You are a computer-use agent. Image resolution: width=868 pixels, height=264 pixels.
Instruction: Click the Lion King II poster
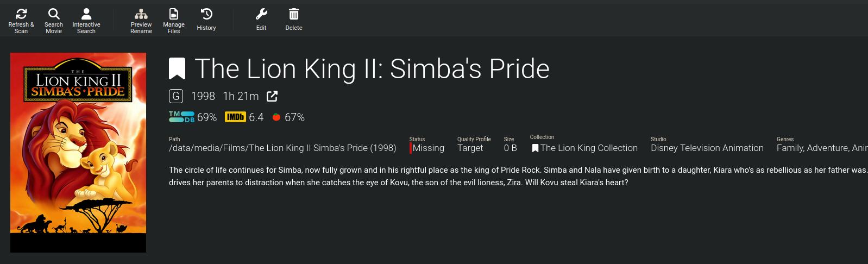78,152
